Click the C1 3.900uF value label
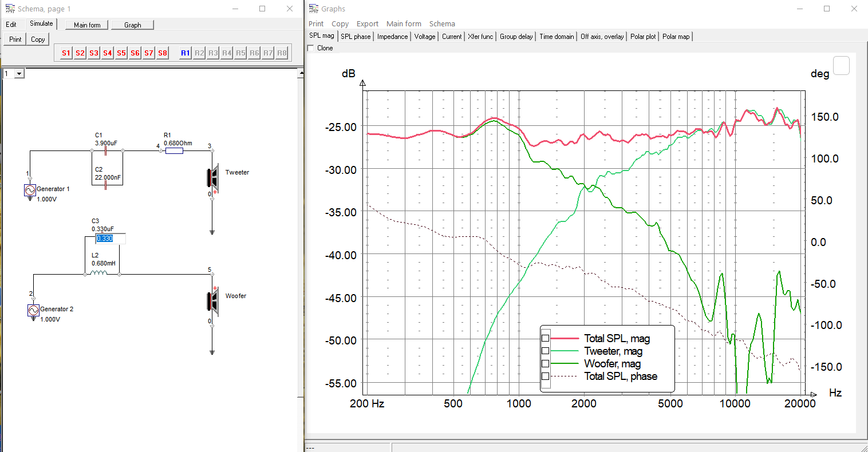This screenshot has width=868, height=452. coord(106,144)
